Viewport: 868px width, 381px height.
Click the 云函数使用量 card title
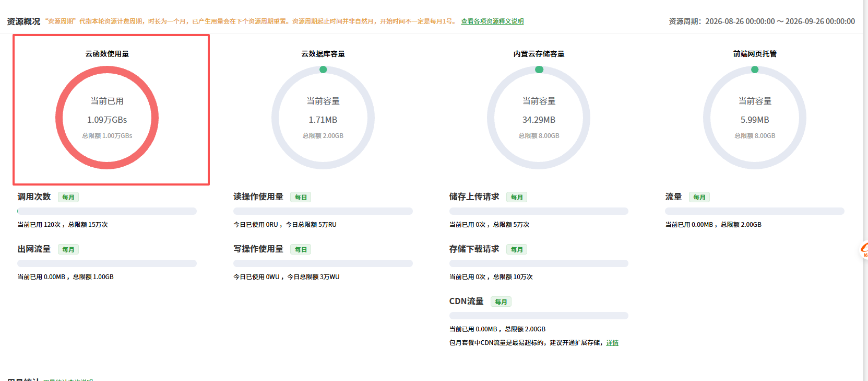pyautogui.click(x=107, y=54)
